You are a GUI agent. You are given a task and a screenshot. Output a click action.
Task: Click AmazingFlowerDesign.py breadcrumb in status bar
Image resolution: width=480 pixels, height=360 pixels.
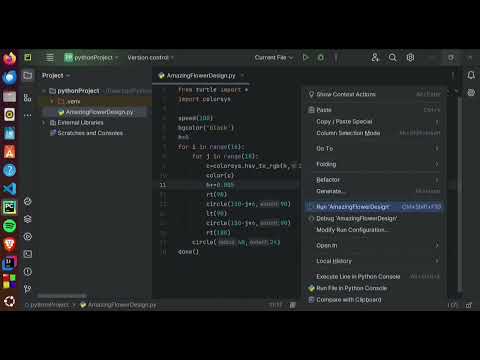coord(118,305)
